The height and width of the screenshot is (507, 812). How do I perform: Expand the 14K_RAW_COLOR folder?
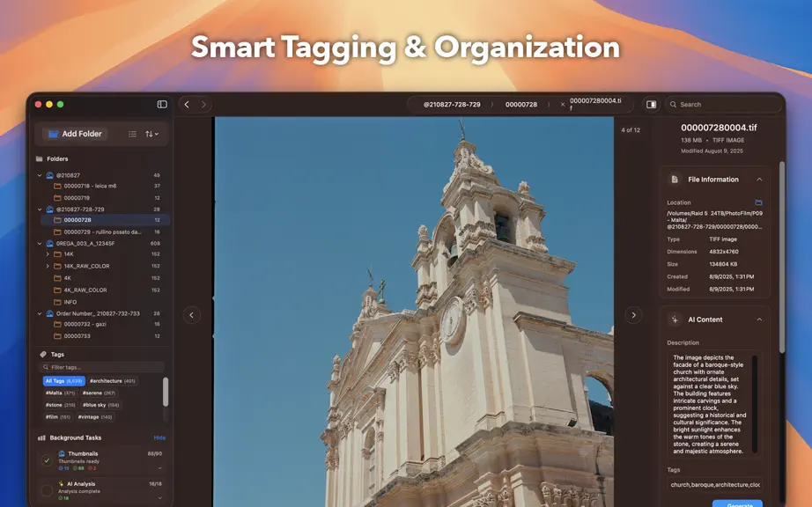(48, 267)
